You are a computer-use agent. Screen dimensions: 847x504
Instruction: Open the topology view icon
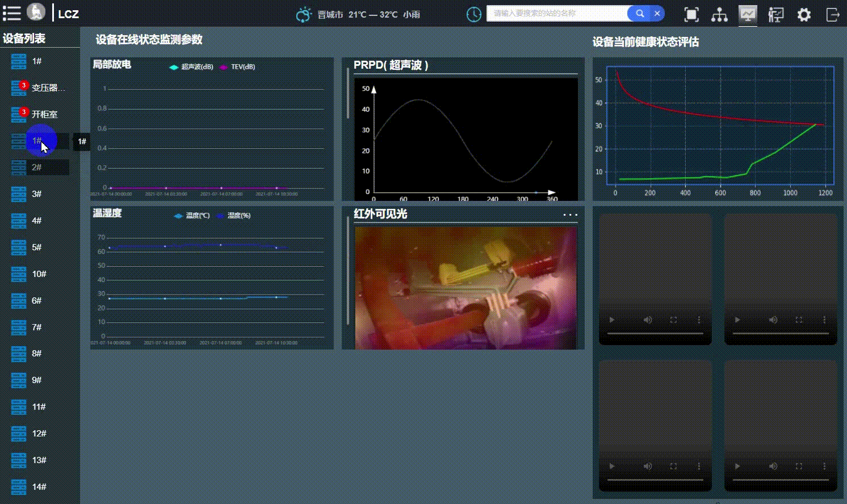[x=719, y=14]
